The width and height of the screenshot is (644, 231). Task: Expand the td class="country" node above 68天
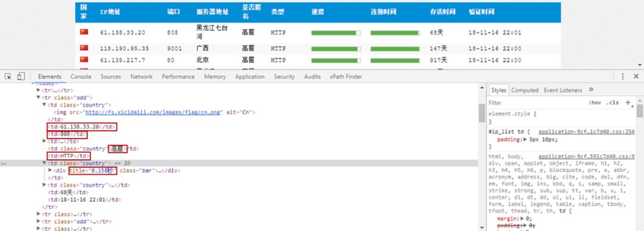(45, 185)
